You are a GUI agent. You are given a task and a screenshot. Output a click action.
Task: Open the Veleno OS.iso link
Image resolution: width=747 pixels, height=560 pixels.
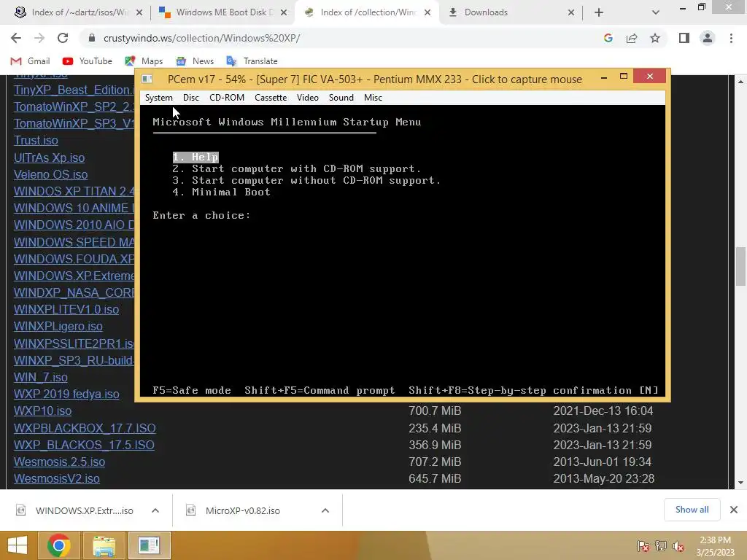(50, 174)
